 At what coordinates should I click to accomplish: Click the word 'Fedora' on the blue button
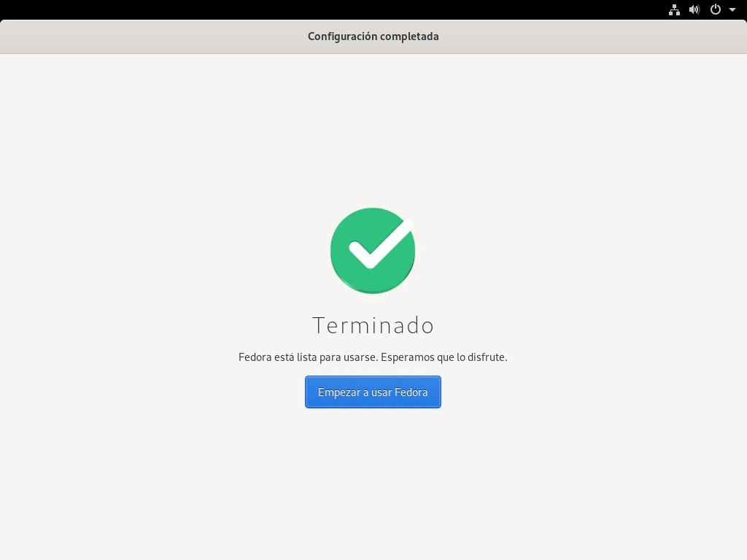(411, 392)
